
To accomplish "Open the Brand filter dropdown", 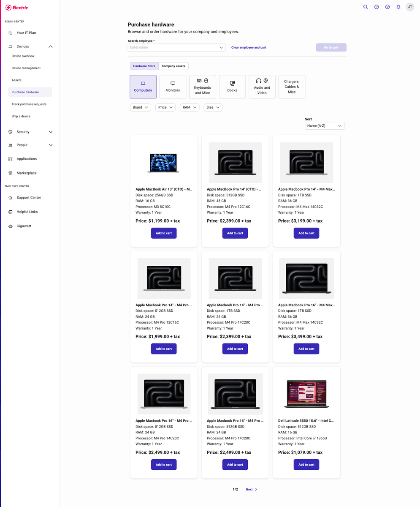I will click(140, 107).
